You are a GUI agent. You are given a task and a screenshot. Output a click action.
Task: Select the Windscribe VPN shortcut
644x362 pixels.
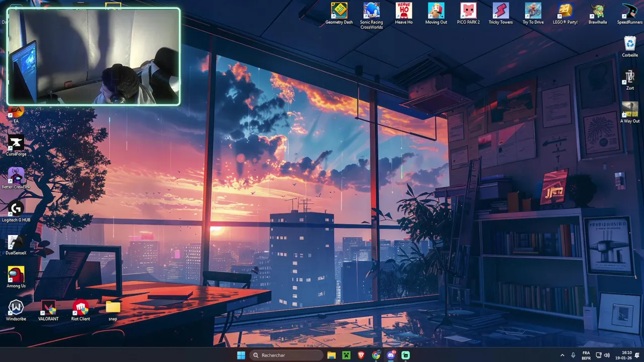(x=16, y=310)
